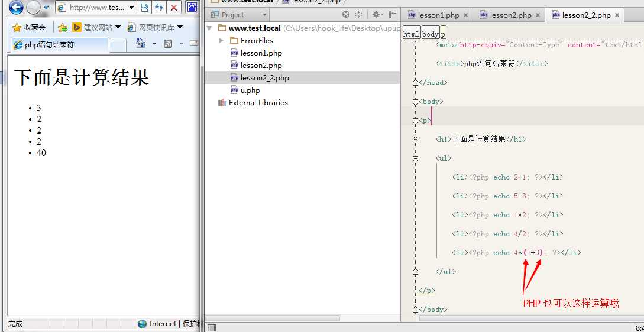Collapse the p tag code fold marker
This screenshot has height=332, width=644.
(x=415, y=121)
